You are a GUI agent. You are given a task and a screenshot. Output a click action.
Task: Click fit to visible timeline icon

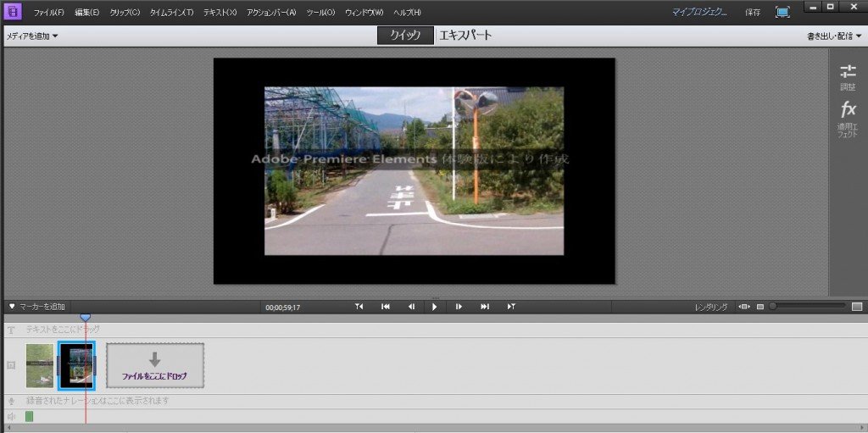(744, 307)
